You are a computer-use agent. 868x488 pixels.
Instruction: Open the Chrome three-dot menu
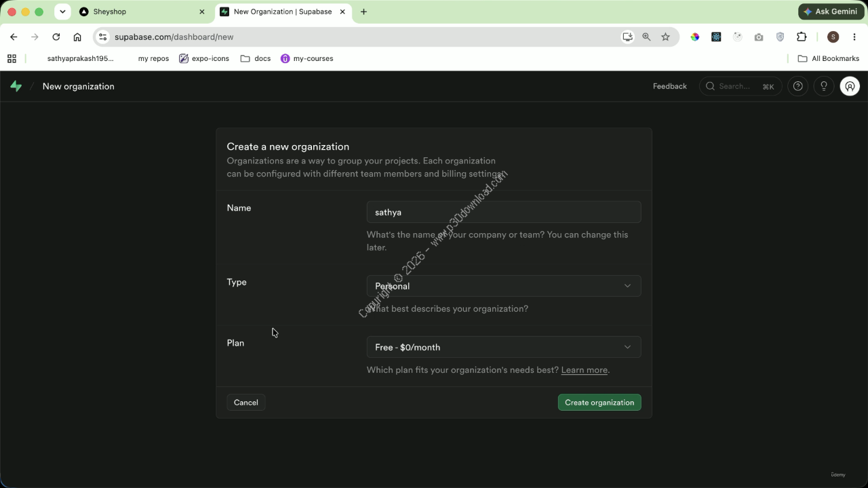(x=854, y=37)
